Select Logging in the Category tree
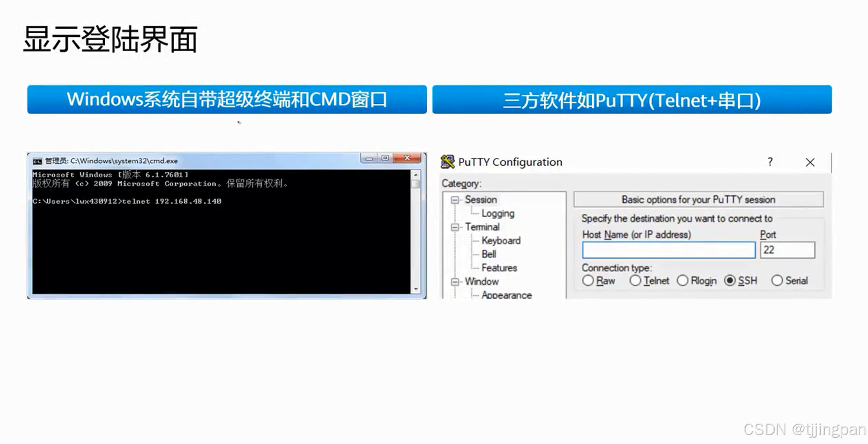 coord(497,213)
